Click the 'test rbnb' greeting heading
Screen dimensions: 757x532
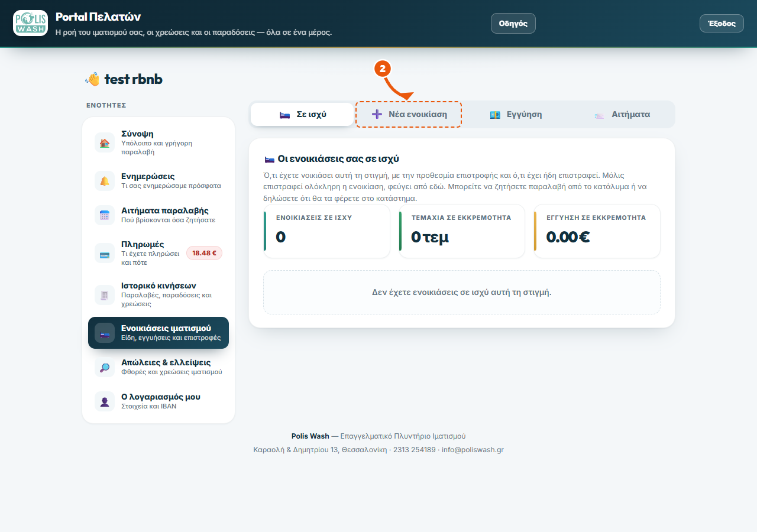(124, 79)
